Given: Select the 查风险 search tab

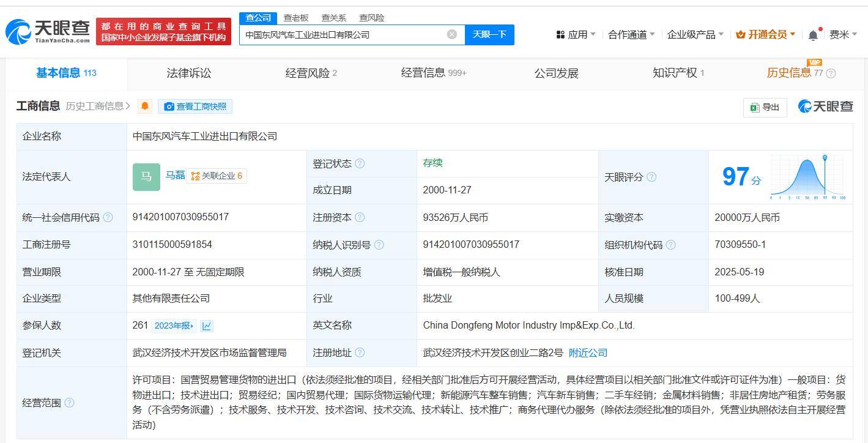Looking at the screenshot, I should point(372,18).
